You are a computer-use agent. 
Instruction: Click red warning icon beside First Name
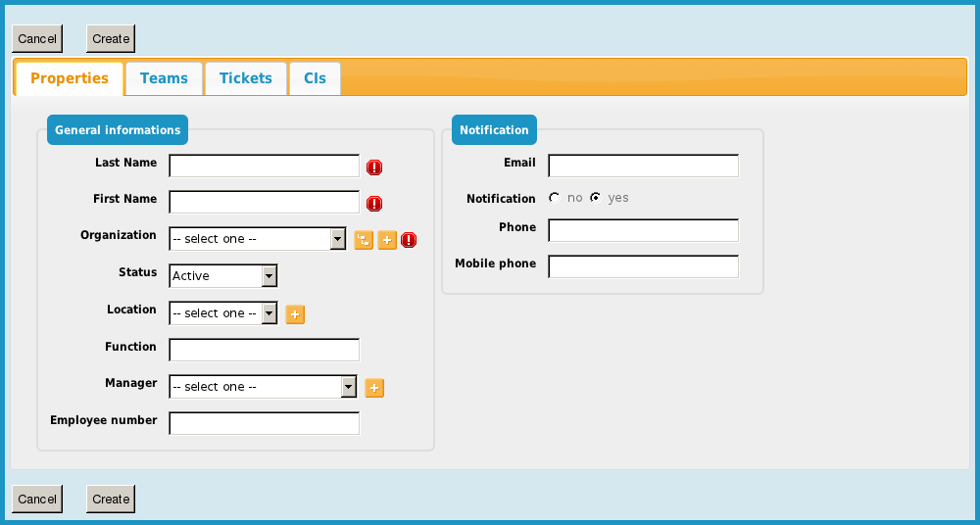374,204
